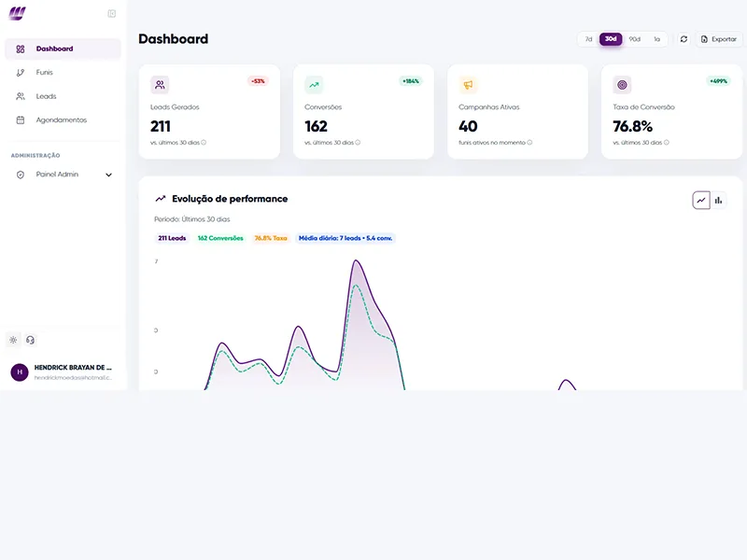Click the user avatar H

point(20,371)
